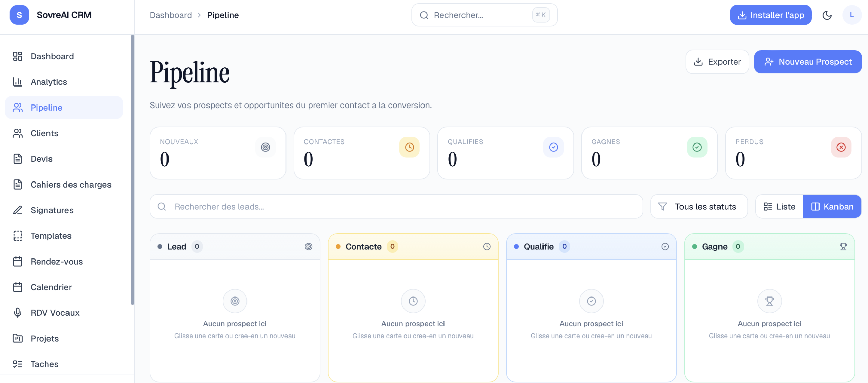Click the ⌘K shortcut badge

click(x=541, y=15)
